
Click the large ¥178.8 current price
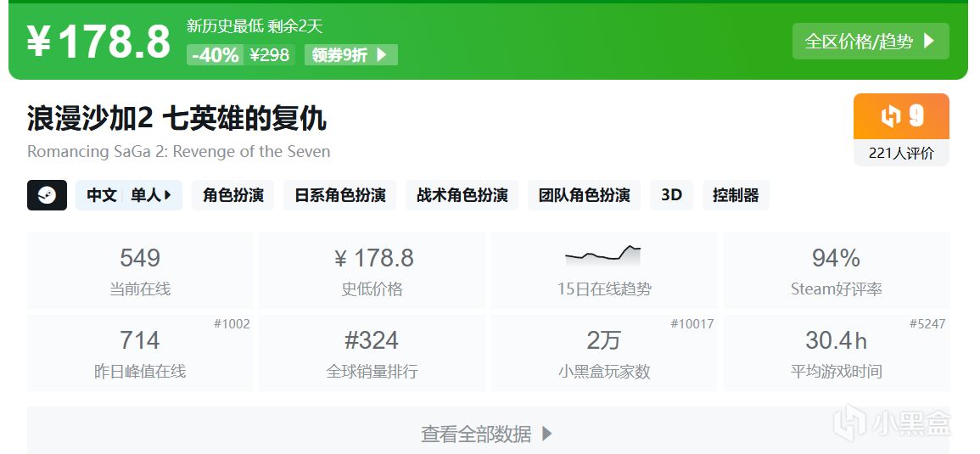[x=98, y=42]
